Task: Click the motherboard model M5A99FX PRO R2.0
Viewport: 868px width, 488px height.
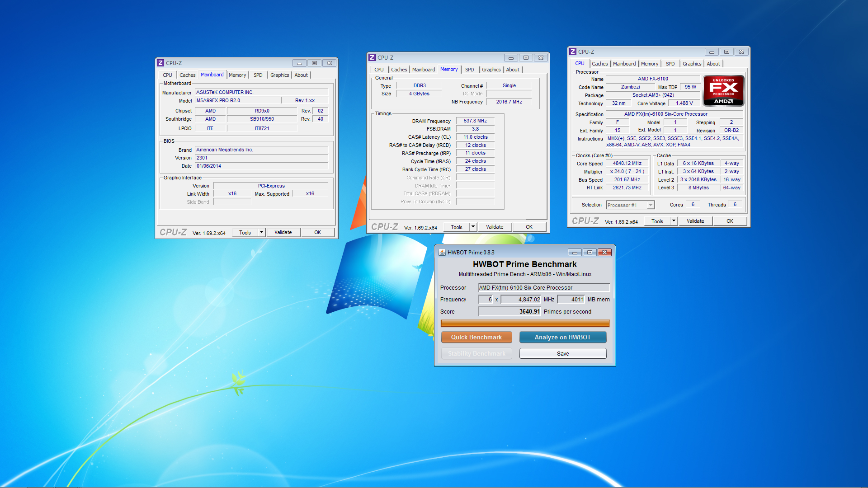Action: tap(237, 100)
